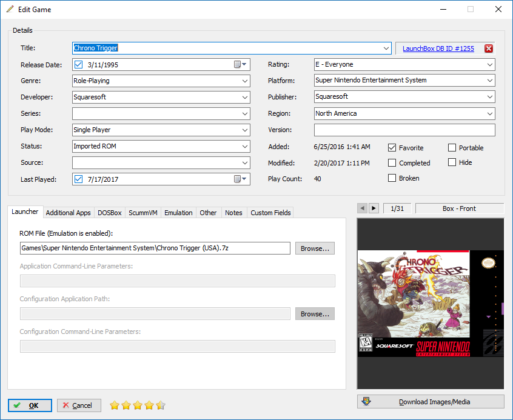Viewport: 513px width, 420px height.
Task: Set rating to four stars
Action: (x=149, y=405)
